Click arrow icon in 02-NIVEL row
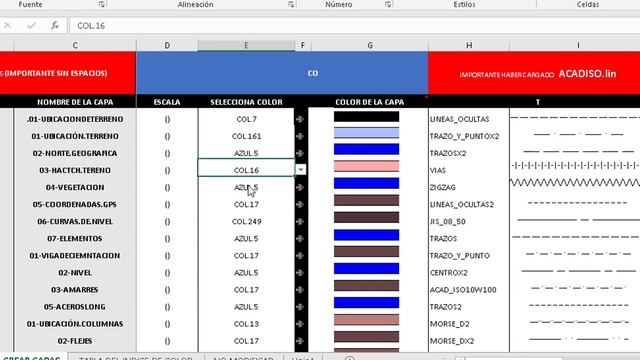The height and width of the screenshot is (360, 640). tap(300, 273)
